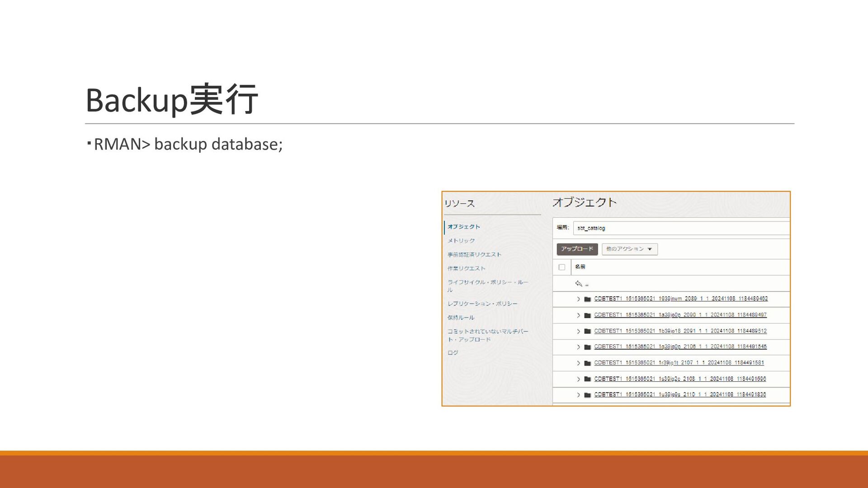The image size is (868, 488).
Task: Click the folder icon of the 2089 backup piece
Action: coord(587,299)
